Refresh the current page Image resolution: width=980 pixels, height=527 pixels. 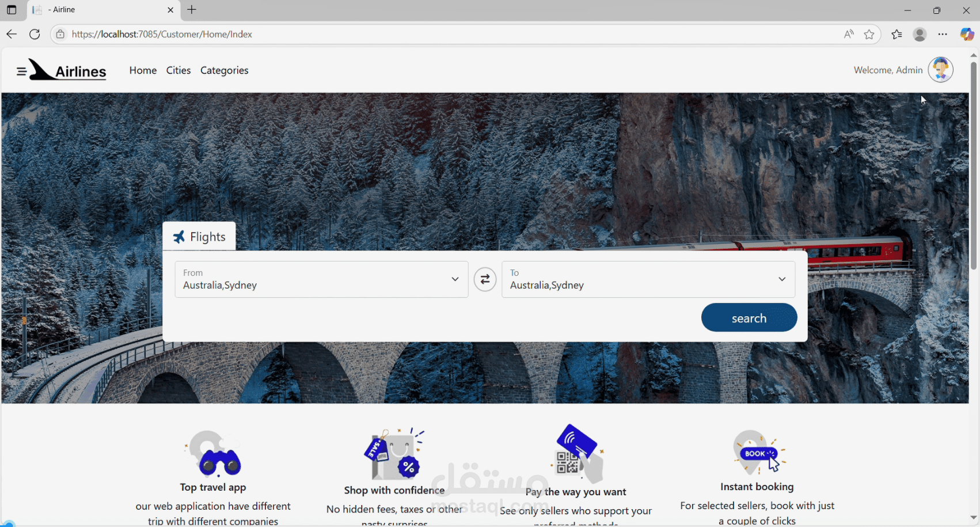click(x=35, y=35)
